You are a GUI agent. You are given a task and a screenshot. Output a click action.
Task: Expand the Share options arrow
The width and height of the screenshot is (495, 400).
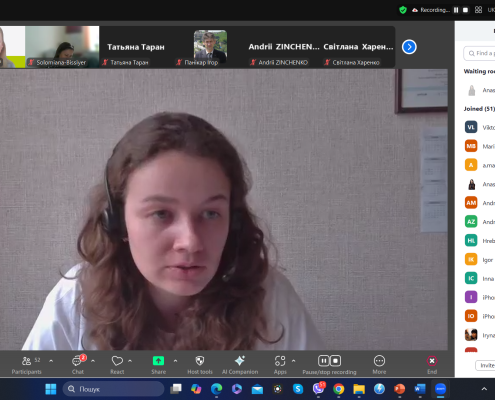click(175, 361)
